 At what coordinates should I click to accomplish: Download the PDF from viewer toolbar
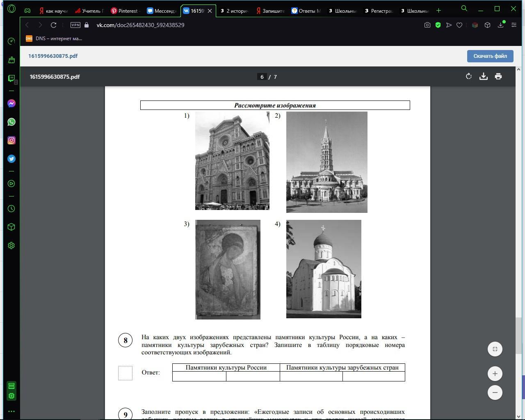click(484, 76)
